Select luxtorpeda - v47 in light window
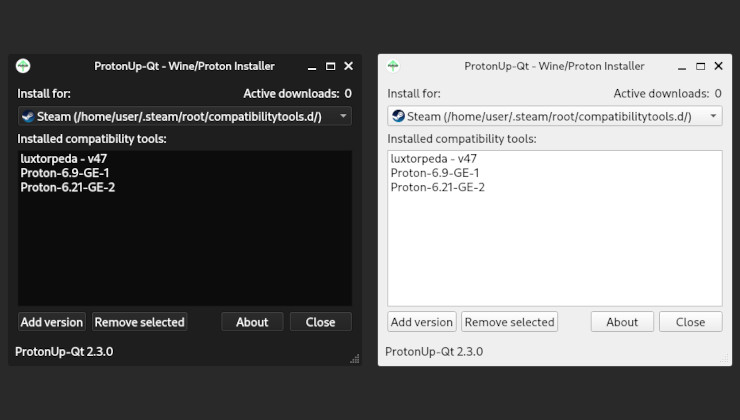The height and width of the screenshot is (420, 740). [434, 159]
